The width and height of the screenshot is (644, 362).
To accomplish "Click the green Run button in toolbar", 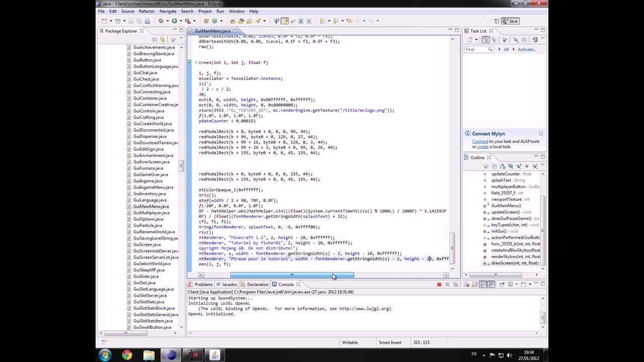I will tap(174, 21).
